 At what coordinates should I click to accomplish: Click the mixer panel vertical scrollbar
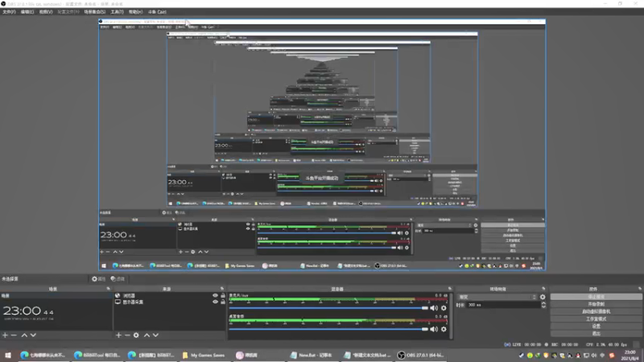click(x=452, y=316)
